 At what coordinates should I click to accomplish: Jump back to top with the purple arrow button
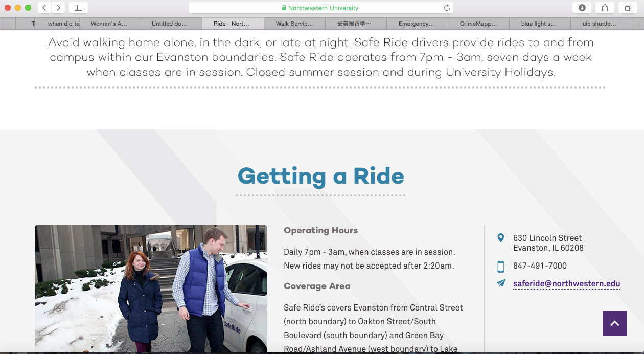click(x=615, y=323)
